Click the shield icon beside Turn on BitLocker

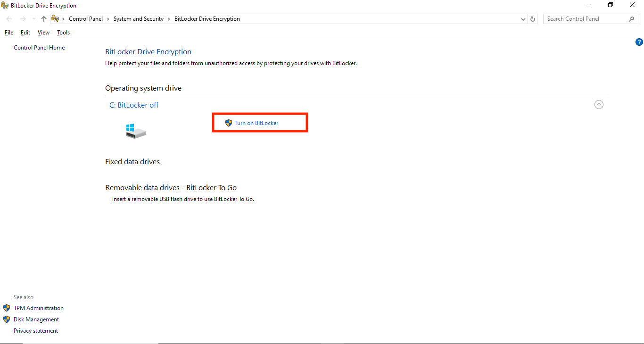[x=229, y=123]
